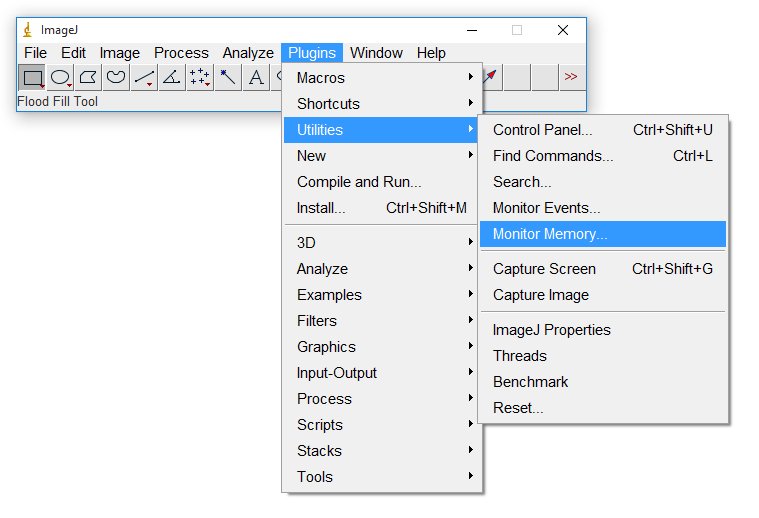The width and height of the screenshot is (759, 518).
Task: Open the Help menu
Action: coord(431,53)
